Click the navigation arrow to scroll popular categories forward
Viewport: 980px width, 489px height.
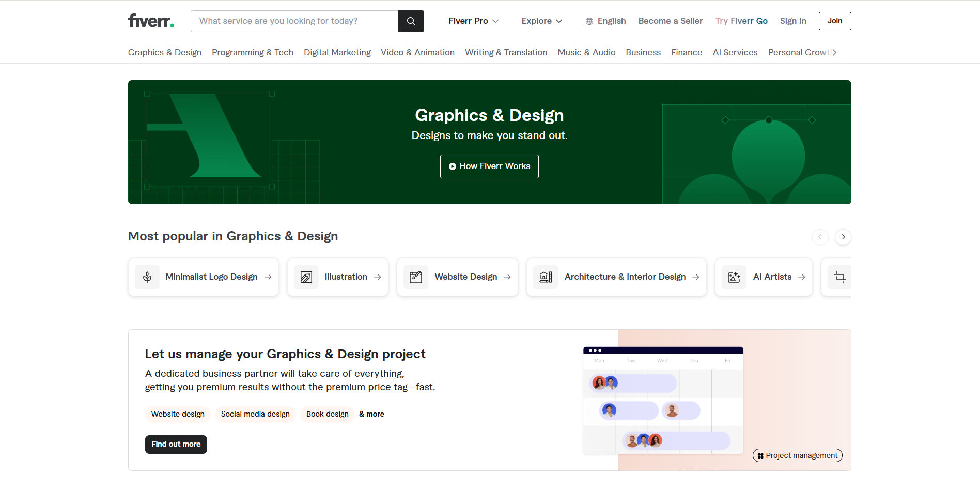pos(843,237)
